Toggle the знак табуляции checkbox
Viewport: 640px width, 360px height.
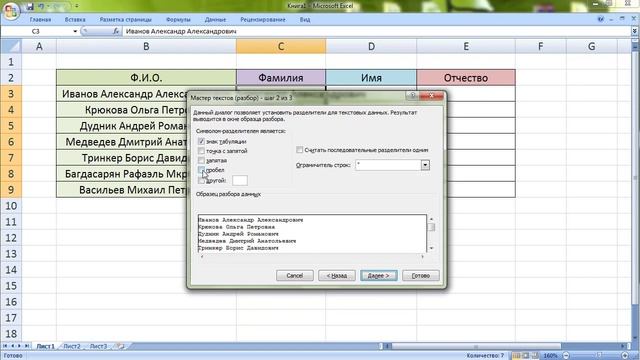click(201, 141)
